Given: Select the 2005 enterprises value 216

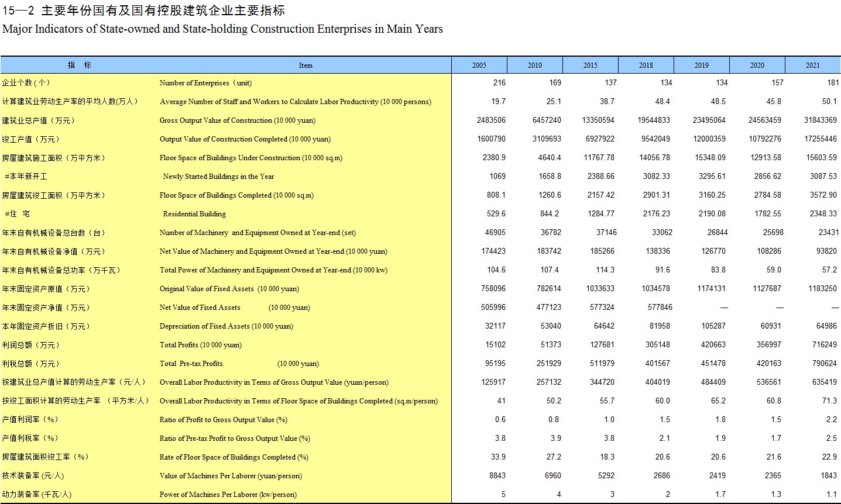Looking at the screenshot, I should pos(499,83).
